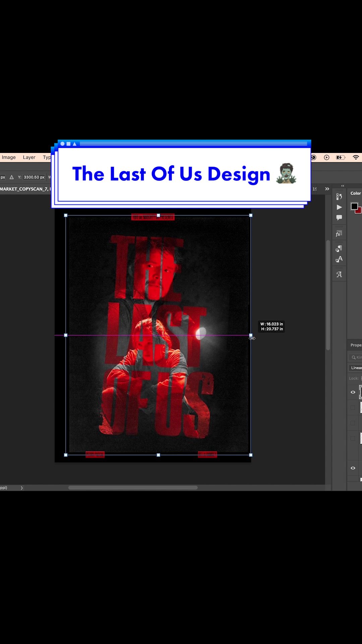Open the Type menu
This screenshot has width=362, height=644.
click(47, 157)
